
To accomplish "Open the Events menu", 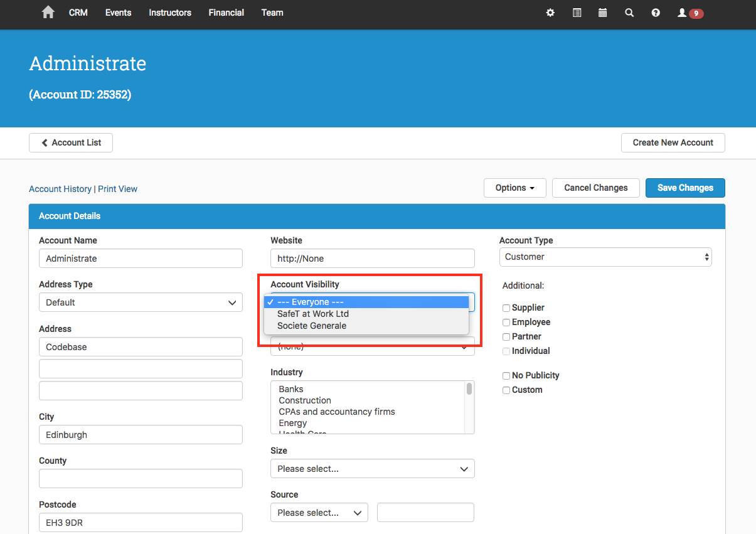I will (118, 13).
